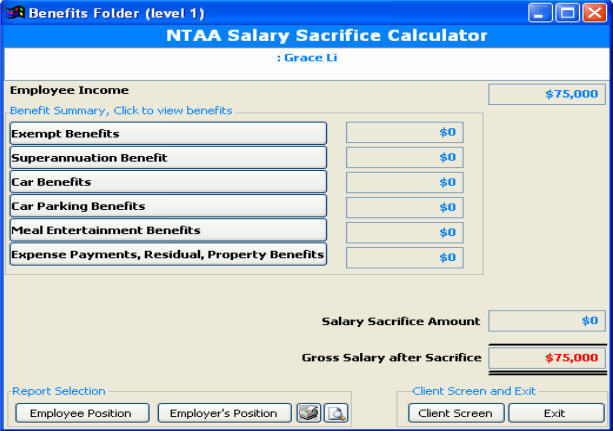Image resolution: width=613 pixels, height=431 pixels.
Task: Open Expense Payments, Residual, Property Benefits
Action: click(168, 255)
